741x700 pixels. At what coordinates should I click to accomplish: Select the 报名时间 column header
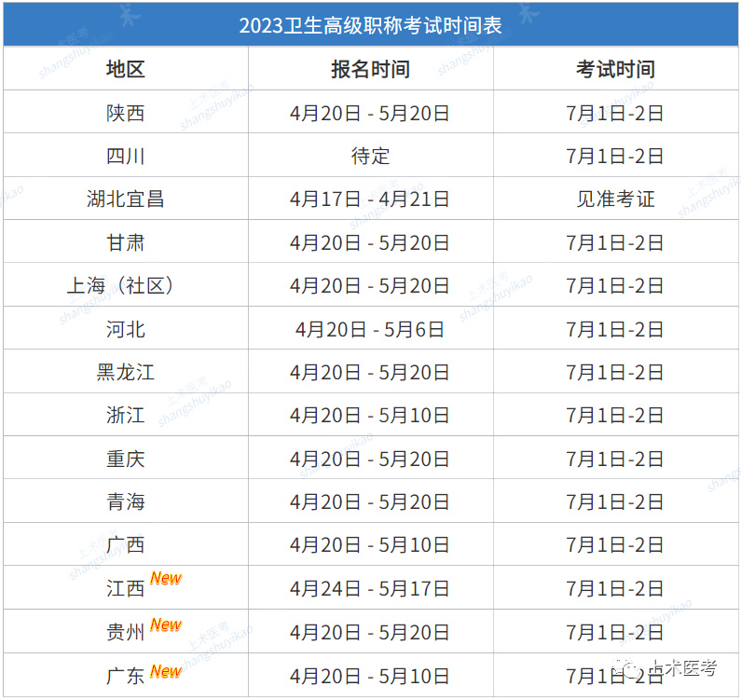click(x=371, y=69)
